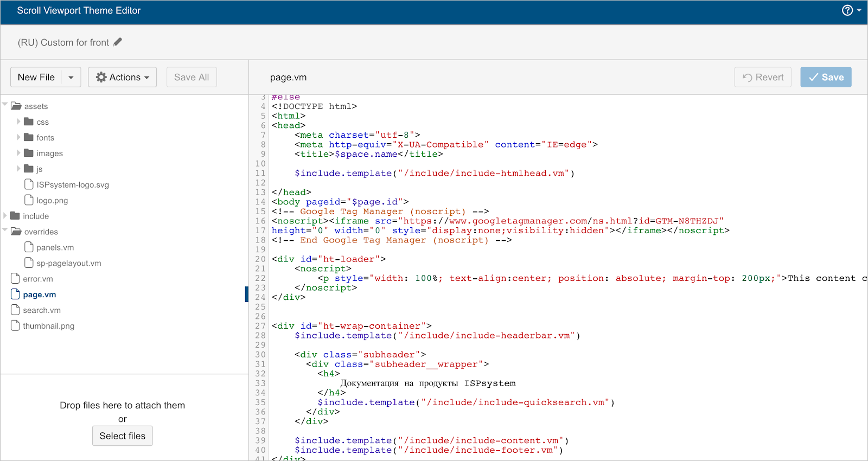Select sp-pagelayout.vm under overrides
Screen dimensions: 868x461
pyautogui.click(x=69, y=263)
